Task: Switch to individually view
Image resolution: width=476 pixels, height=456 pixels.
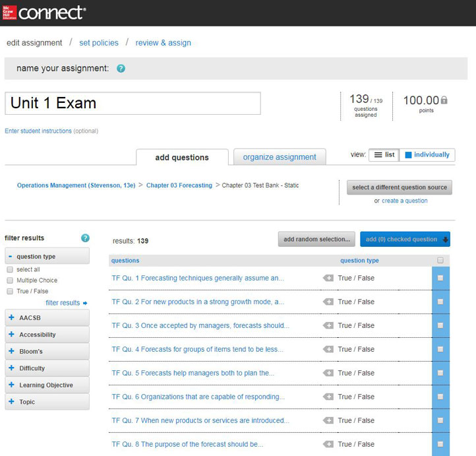Action: [x=427, y=155]
